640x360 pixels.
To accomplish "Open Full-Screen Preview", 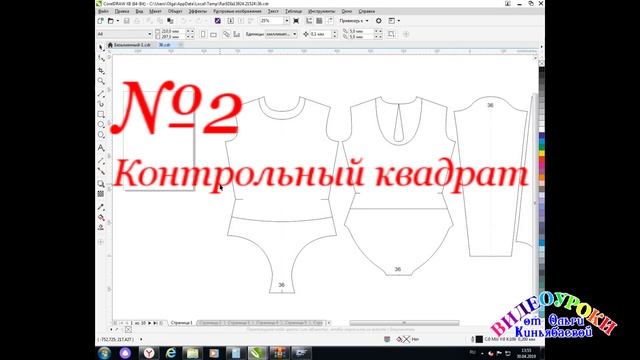I will click(296, 20).
